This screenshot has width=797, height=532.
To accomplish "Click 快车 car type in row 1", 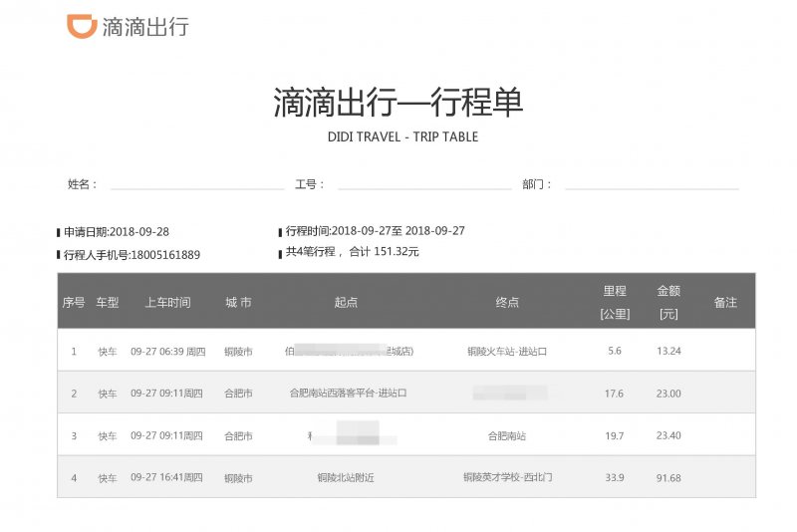I will coord(108,352).
